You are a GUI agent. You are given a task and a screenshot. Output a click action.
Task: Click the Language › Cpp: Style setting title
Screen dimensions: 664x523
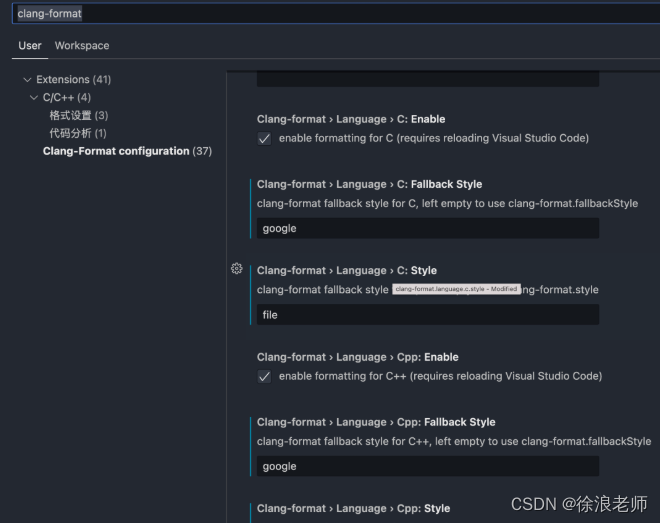tap(353, 509)
